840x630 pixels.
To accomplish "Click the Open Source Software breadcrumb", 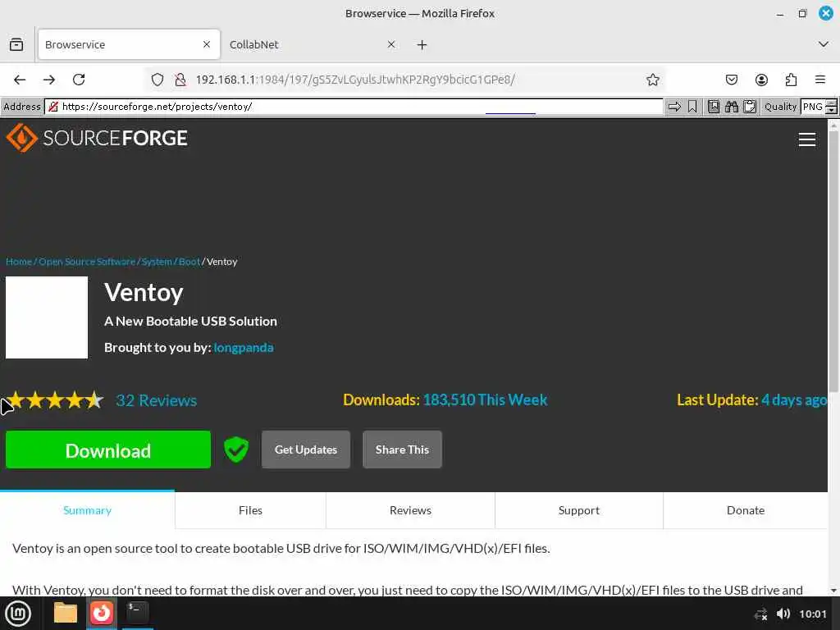I will (87, 262).
